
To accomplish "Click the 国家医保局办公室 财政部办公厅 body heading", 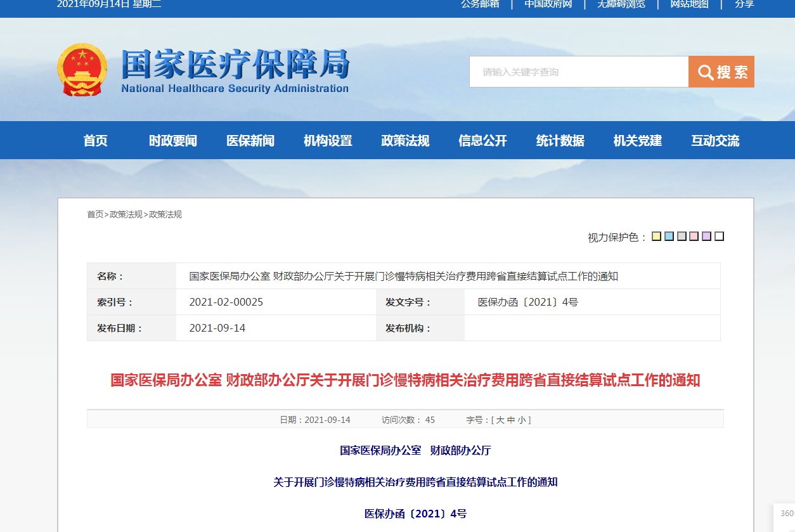I will pos(415,450).
